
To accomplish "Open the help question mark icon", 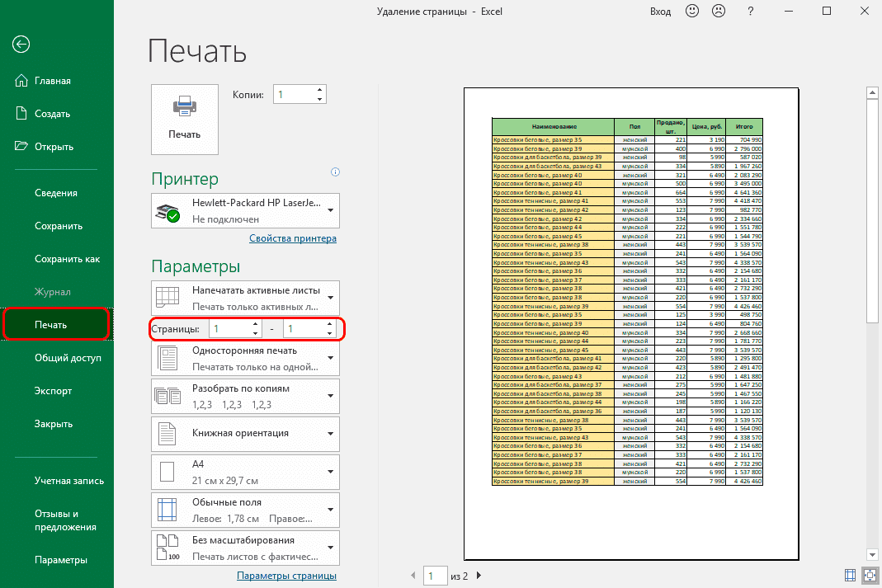I will [750, 11].
